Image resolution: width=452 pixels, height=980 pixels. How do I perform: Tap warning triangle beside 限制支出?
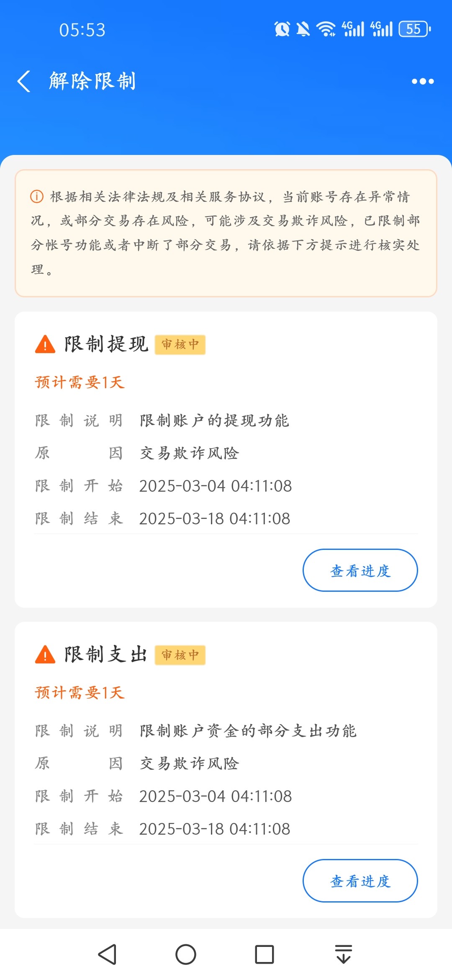coord(45,655)
